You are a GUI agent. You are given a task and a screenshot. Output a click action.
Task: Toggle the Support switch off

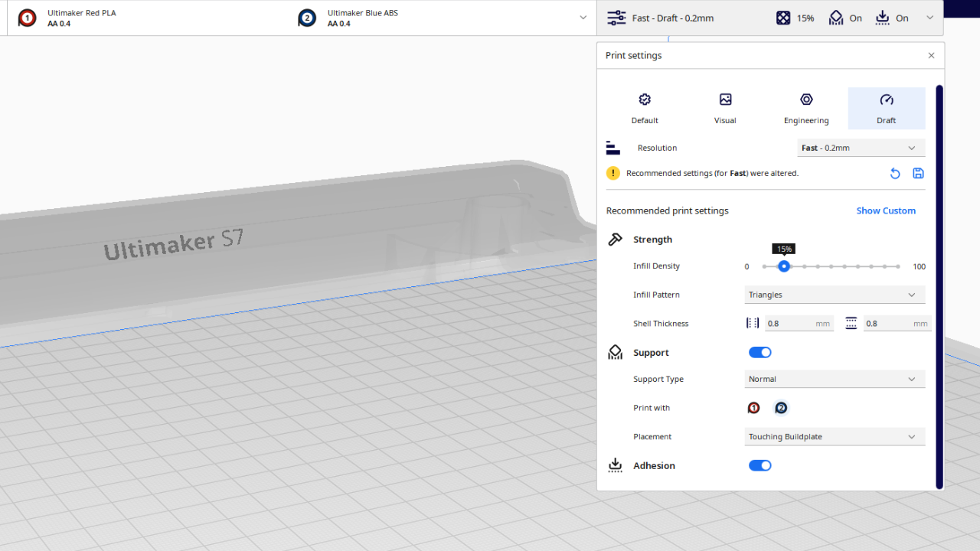[759, 353]
